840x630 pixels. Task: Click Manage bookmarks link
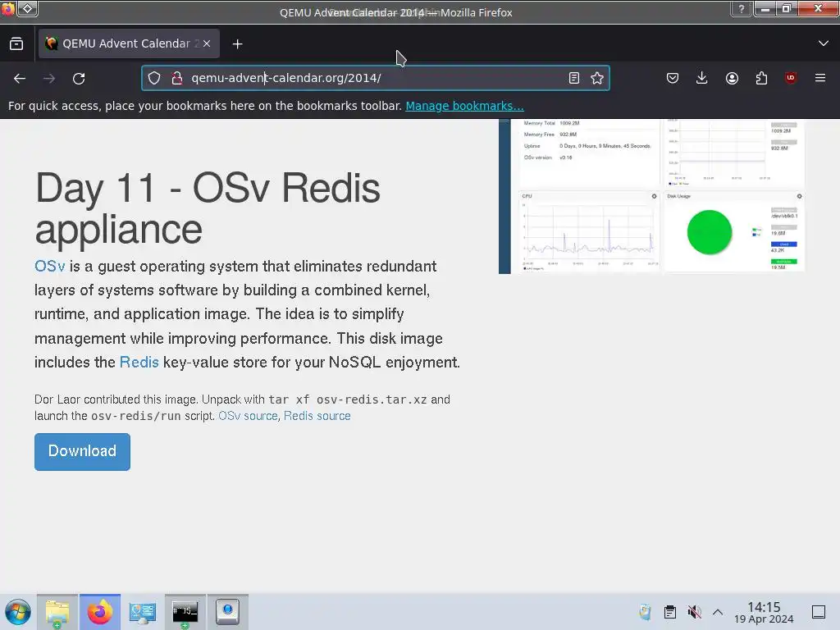[464, 106]
